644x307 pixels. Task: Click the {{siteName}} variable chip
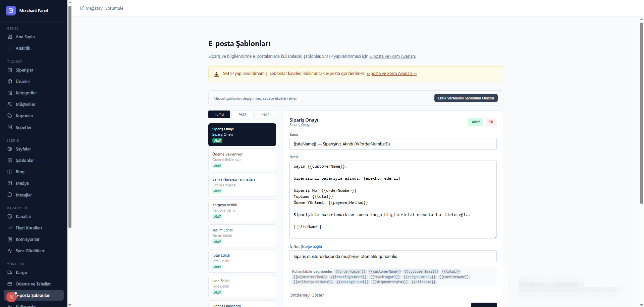coord(423,282)
